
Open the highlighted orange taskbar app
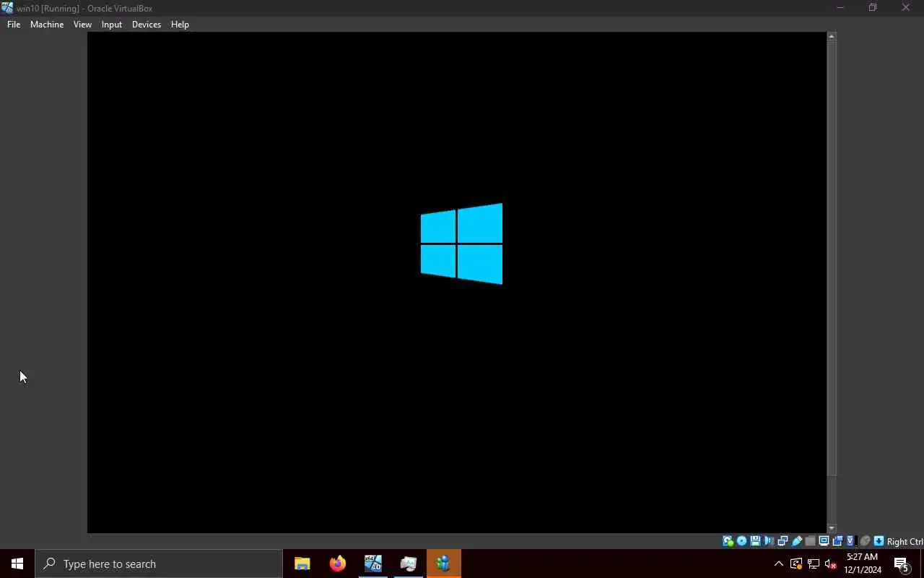point(443,564)
